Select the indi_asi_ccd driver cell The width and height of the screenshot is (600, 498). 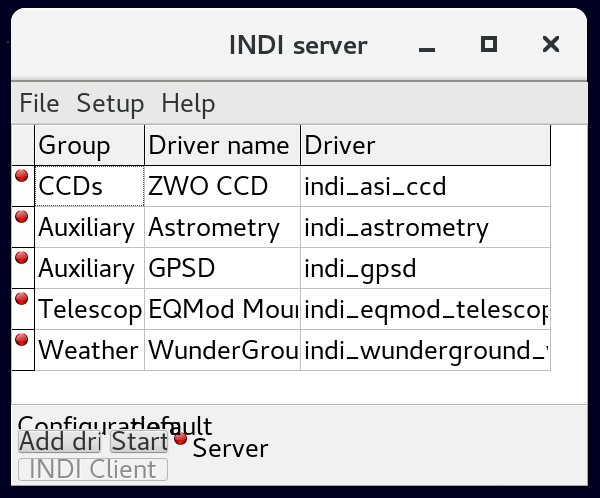[x=425, y=187]
